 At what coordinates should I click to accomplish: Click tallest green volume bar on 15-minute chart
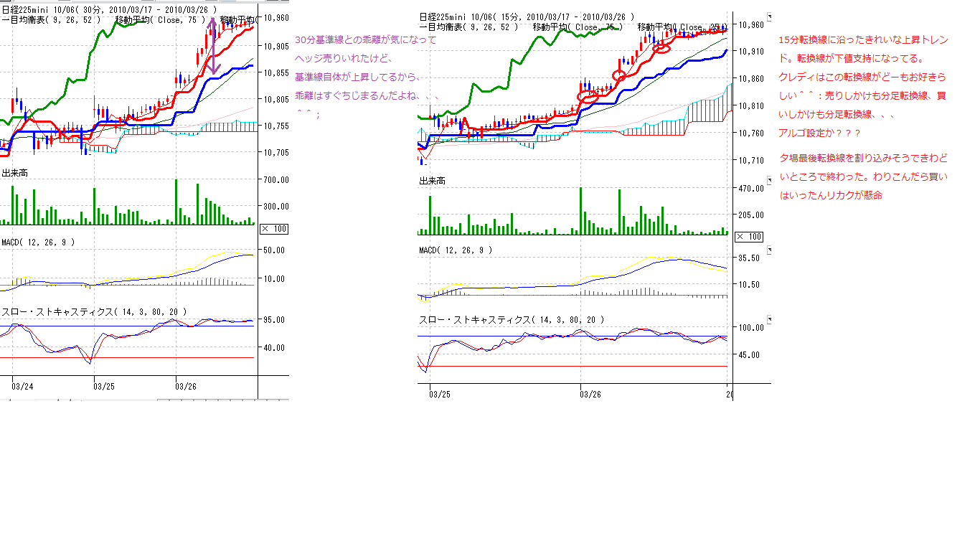coord(580,211)
